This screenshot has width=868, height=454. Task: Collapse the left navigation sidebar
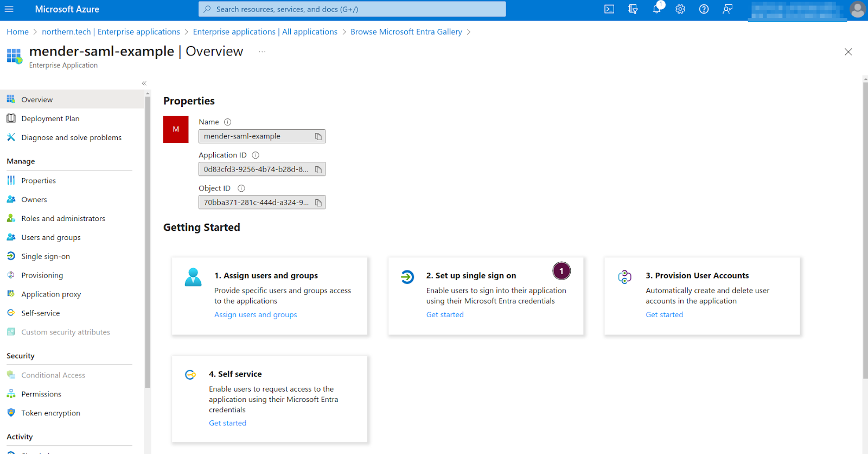click(144, 83)
